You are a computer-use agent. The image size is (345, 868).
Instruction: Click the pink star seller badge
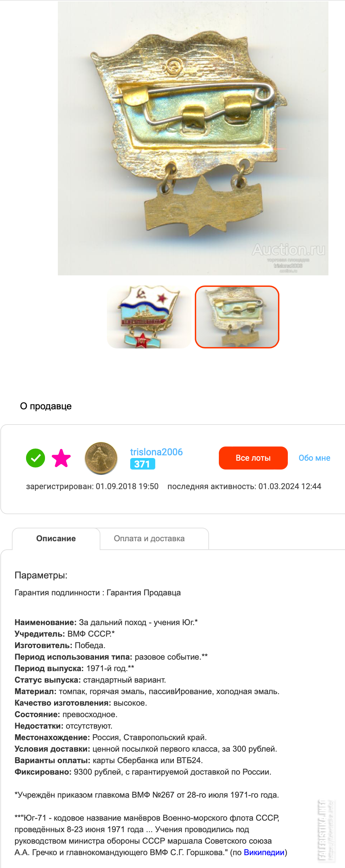pyautogui.click(x=61, y=458)
